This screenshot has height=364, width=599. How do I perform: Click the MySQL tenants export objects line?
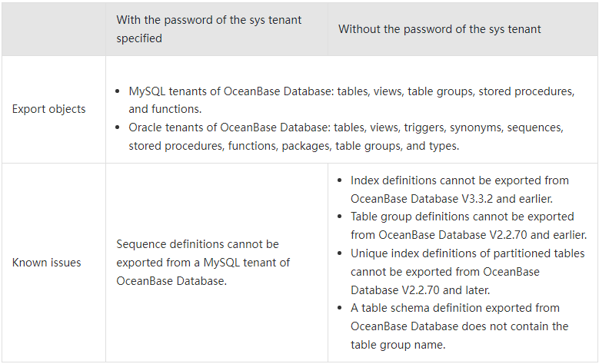pyautogui.click(x=351, y=91)
